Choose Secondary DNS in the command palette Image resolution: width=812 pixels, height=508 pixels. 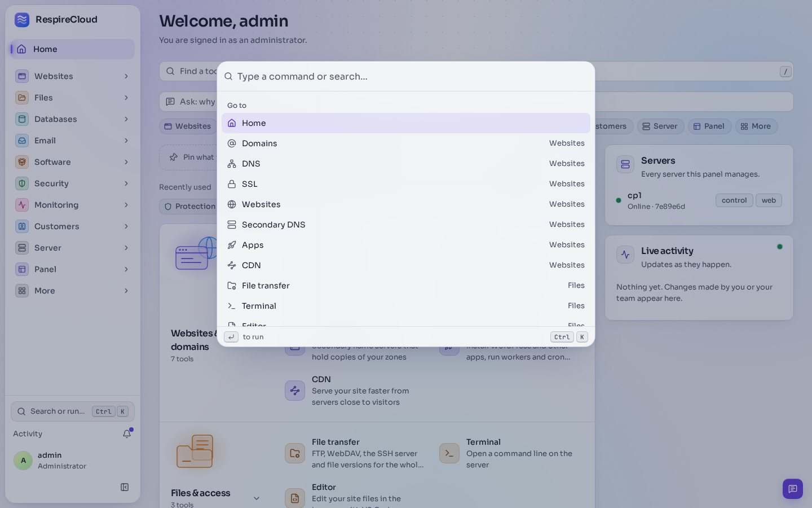pos(406,225)
